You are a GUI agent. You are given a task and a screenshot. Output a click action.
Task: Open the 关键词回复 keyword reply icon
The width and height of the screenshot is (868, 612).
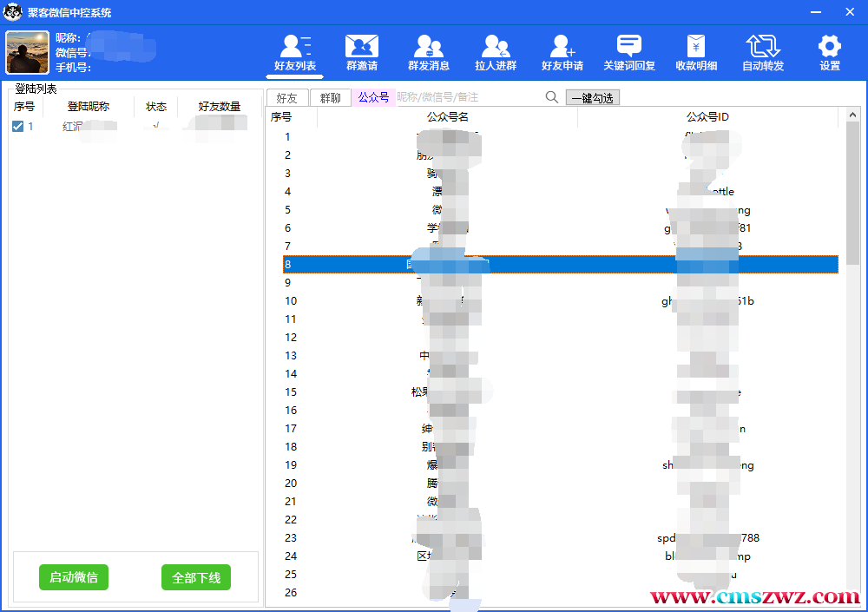pos(629,47)
